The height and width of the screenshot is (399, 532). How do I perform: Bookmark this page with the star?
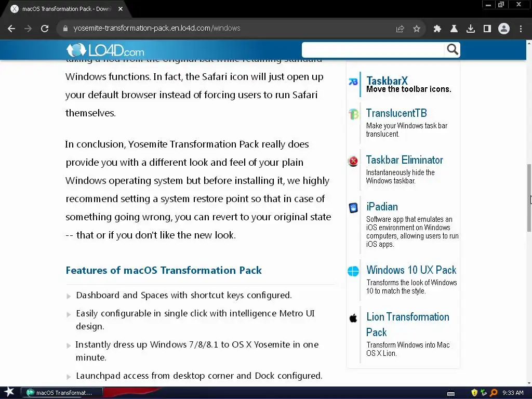point(417,29)
